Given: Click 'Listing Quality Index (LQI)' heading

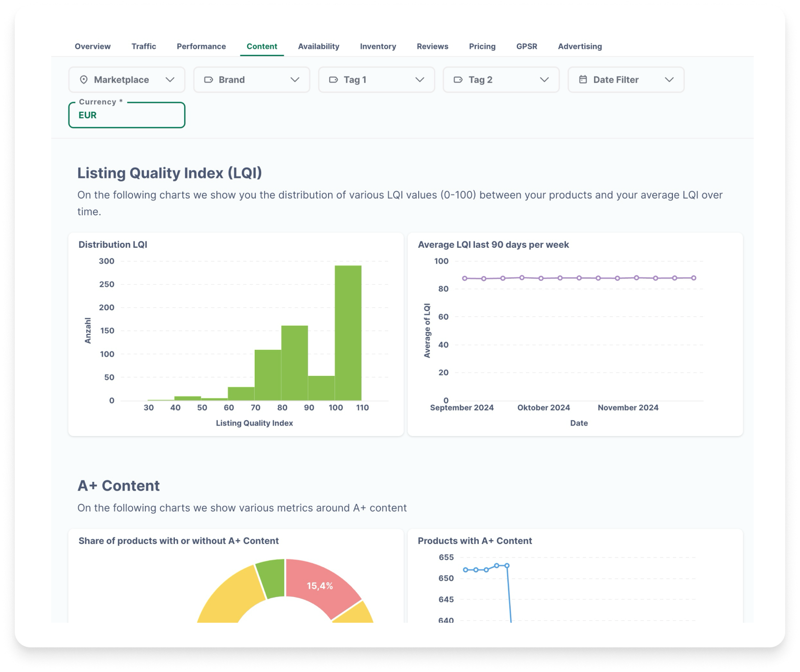Looking at the screenshot, I should pyautogui.click(x=169, y=173).
